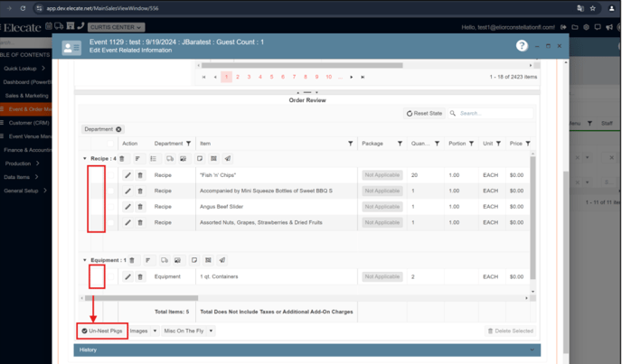Screen dimensions: 622x364
Task: Open the CURTIS CENTER dropdown
Action: coord(116,27)
